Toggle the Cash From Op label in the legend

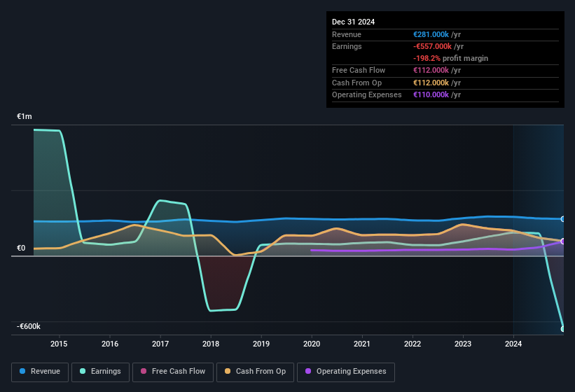[261, 372]
